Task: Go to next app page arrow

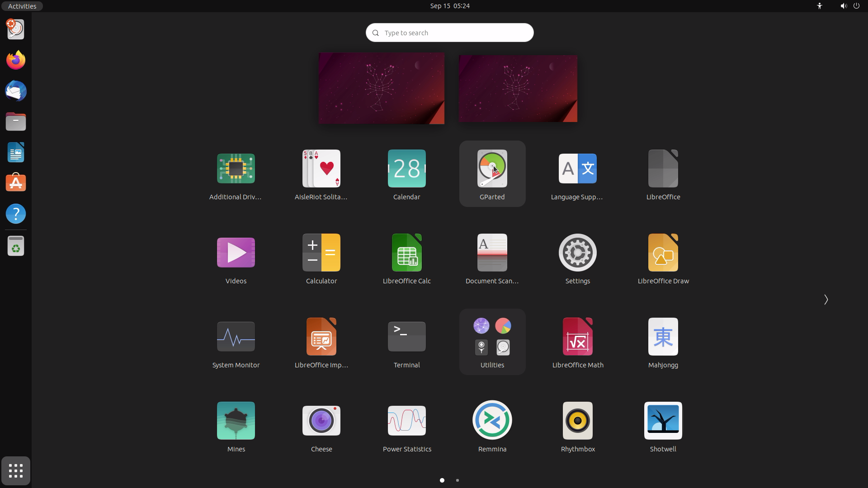Action: tap(826, 300)
